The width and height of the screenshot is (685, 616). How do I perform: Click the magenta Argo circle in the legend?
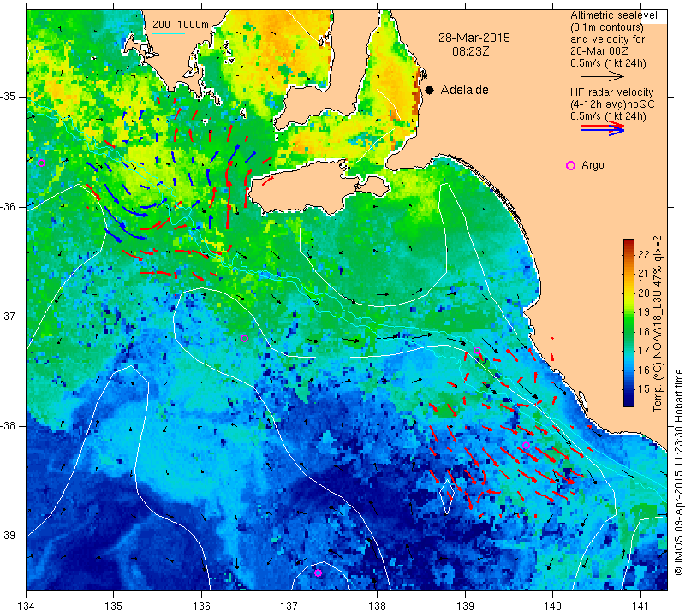[x=570, y=165]
